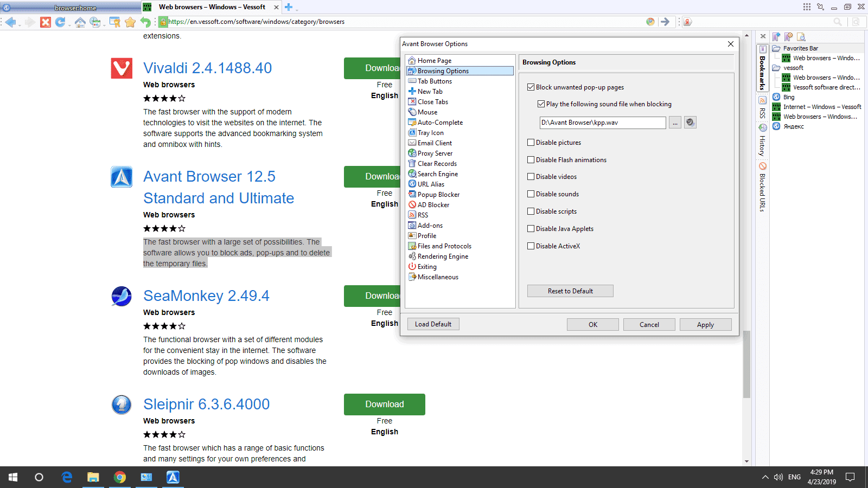Click the green Undo closed tab arrow
868x488 pixels.
(x=145, y=22)
